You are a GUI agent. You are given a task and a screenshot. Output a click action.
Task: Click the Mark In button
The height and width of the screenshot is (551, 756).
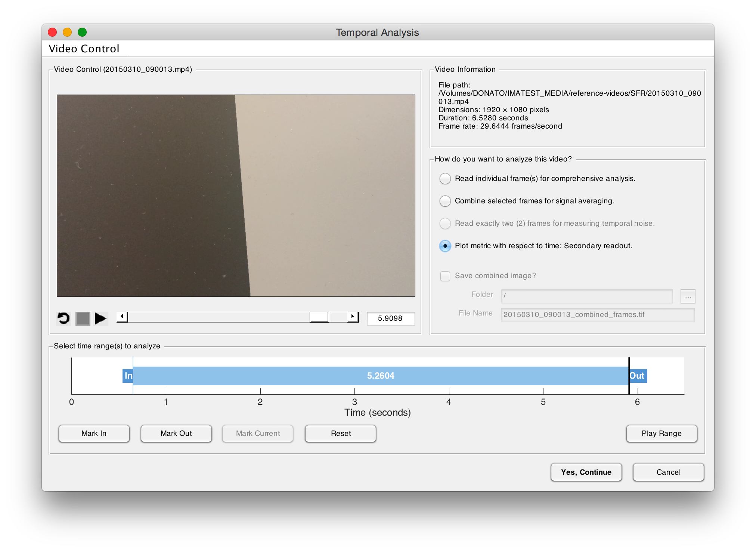(x=94, y=434)
